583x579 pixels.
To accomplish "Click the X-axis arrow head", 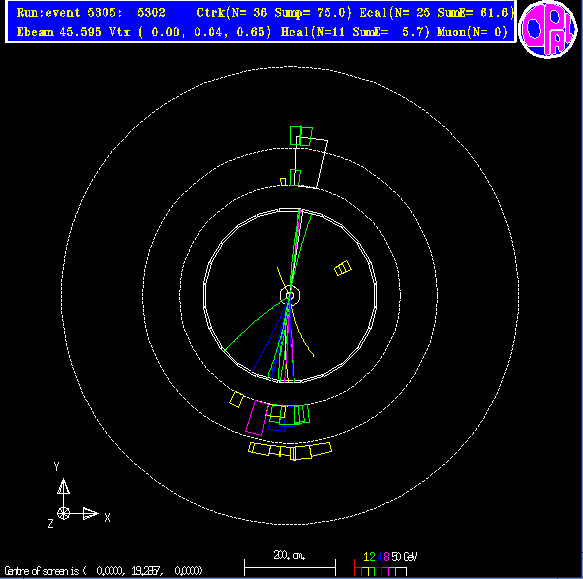I will pyautogui.click(x=91, y=514).
